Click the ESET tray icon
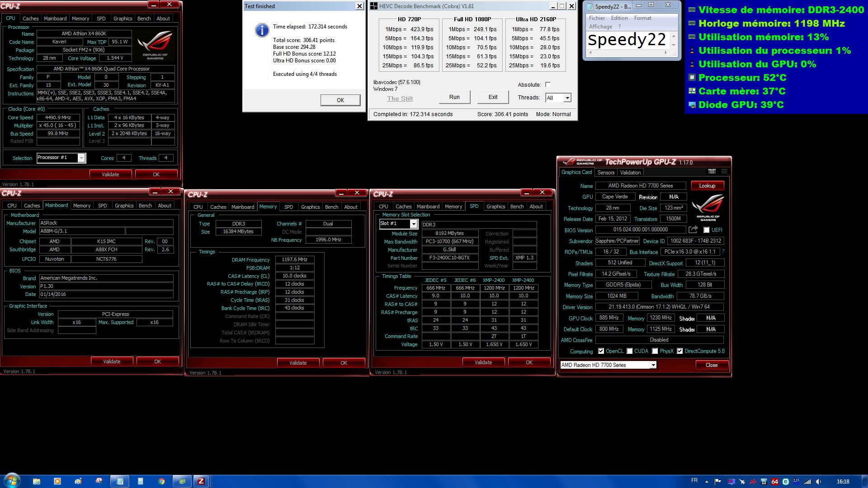The width and height of the screenshot is (868, 488). click(786, 482)
